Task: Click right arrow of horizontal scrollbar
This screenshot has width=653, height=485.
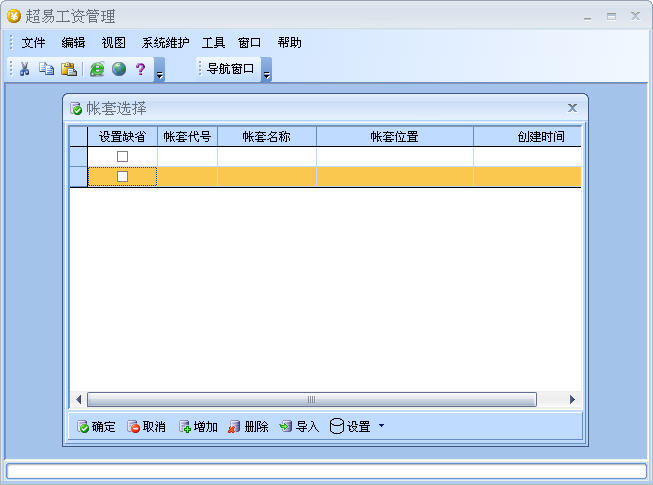Action: click(x=572, y=400)
